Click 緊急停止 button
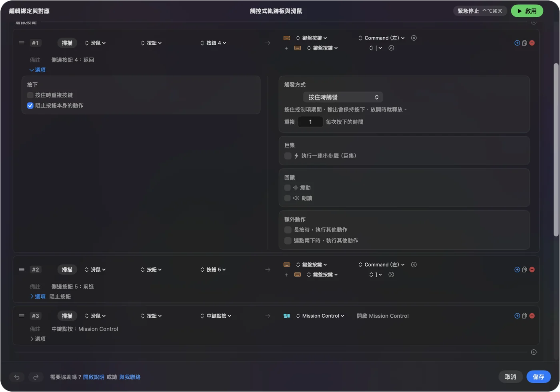Viewport: 560px width, 392px height. [480, 11]
